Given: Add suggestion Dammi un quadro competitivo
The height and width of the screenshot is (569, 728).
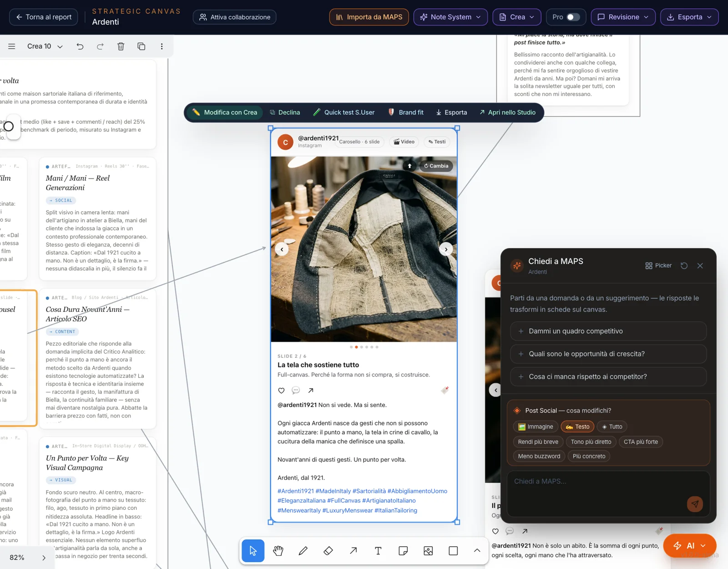Looking at the screenshot, I should pyautogui.click(x=608, y=331).
